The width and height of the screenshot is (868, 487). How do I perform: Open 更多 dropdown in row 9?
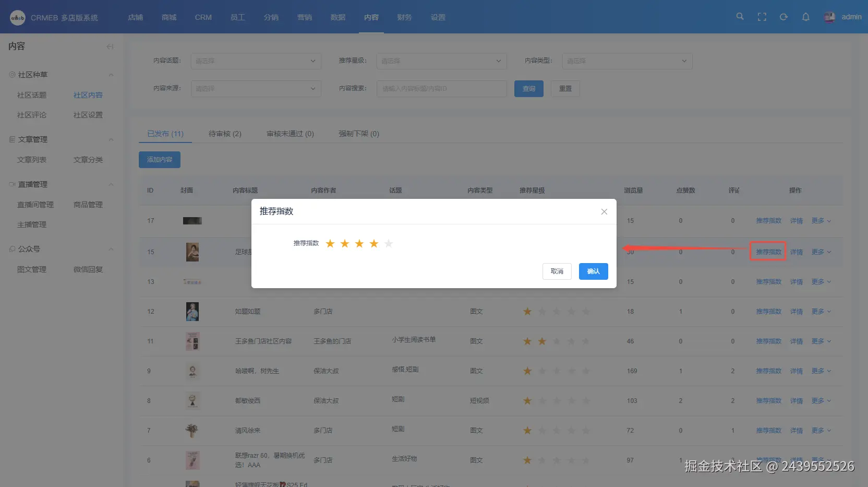point(821,371)
